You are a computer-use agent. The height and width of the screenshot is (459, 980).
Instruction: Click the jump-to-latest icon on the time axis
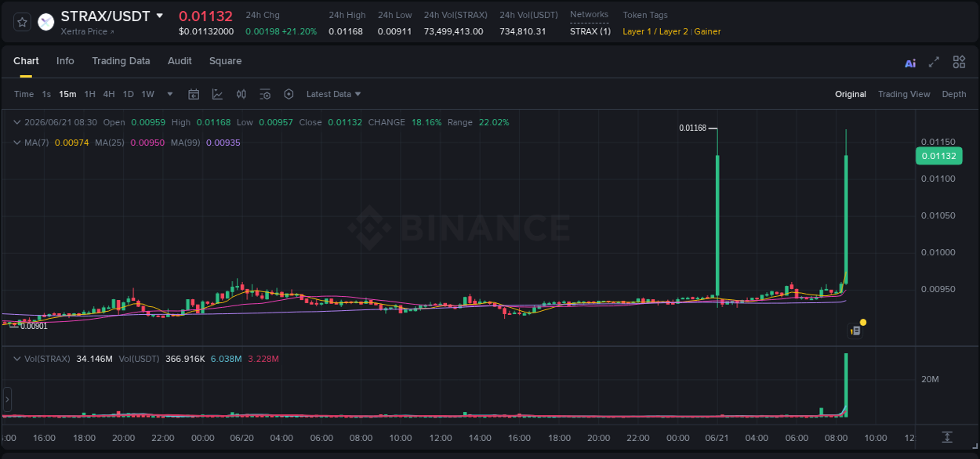(947, 437)
